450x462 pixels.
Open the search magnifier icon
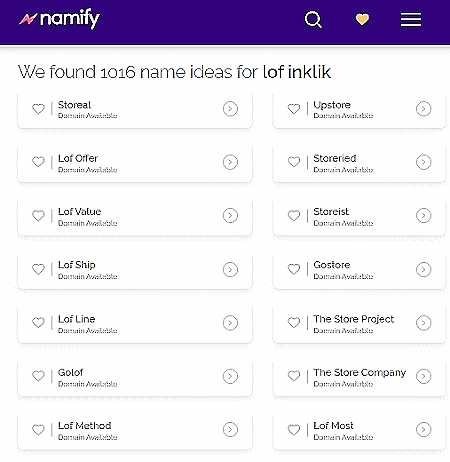(x=313, y=20)
